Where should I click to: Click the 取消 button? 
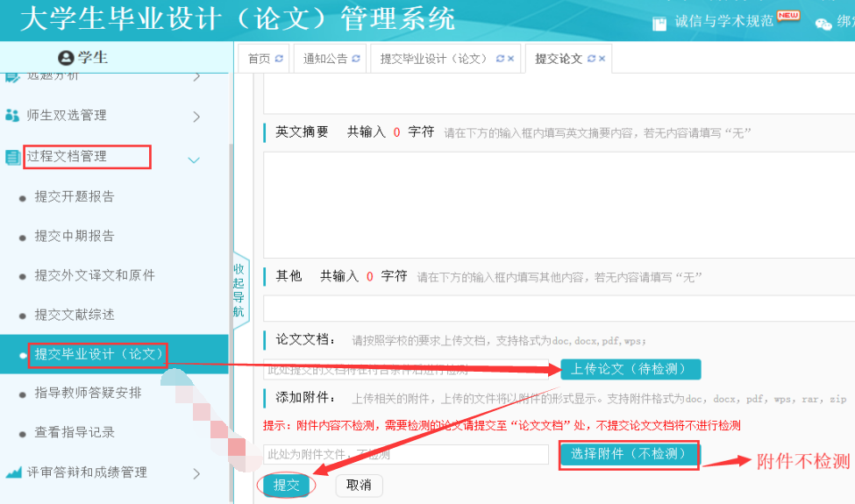click(x=359, y=485)
